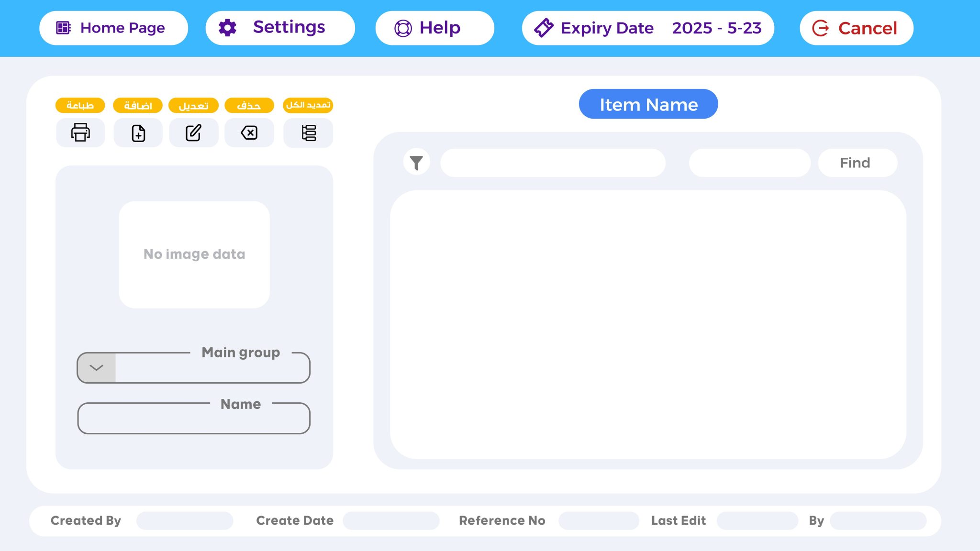This screenshot has width=980, height=551.
Task: Click the list/expand all icon
Action: (309, 132)
